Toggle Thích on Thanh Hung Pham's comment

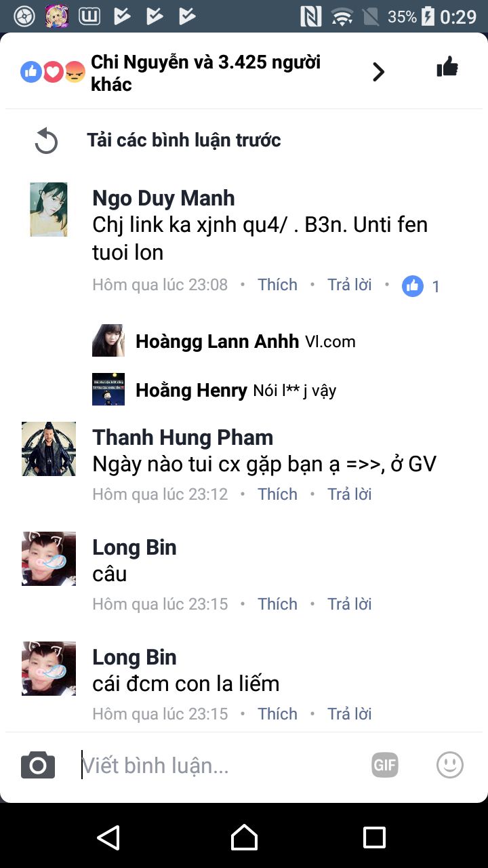[277, 494]
